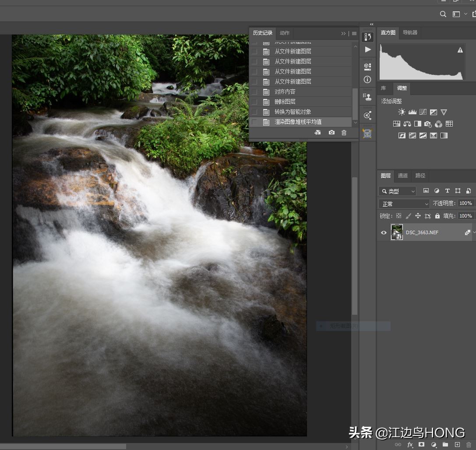Viewport: 476px width, 450px height.
Task: Click the 不透明度 100% field
Action: pos(465,203)
